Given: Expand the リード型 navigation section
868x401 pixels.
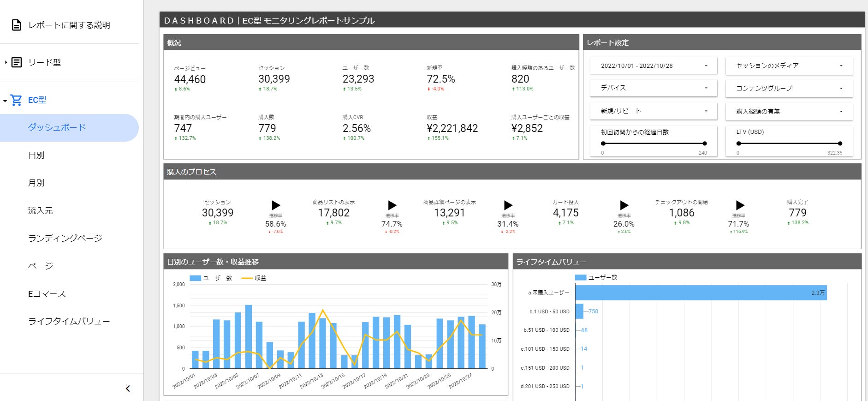Looking at the screenshot, I should (6, 62).
